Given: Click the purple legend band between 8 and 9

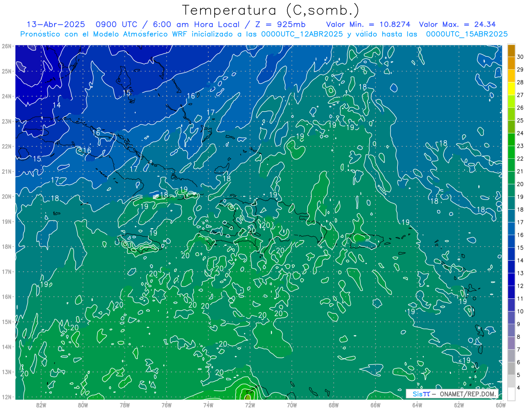Looking at the screenshot, I should point(511,331).
